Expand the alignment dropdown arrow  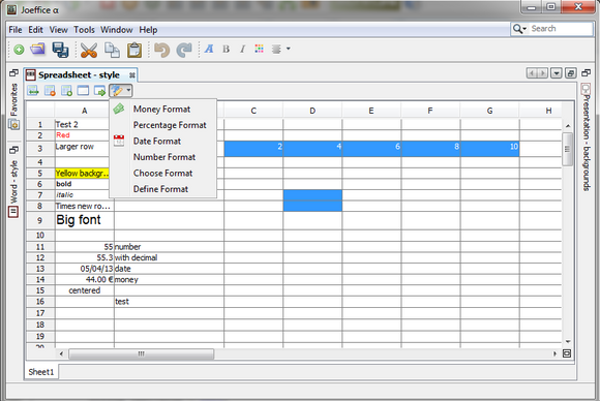point(288,49)
